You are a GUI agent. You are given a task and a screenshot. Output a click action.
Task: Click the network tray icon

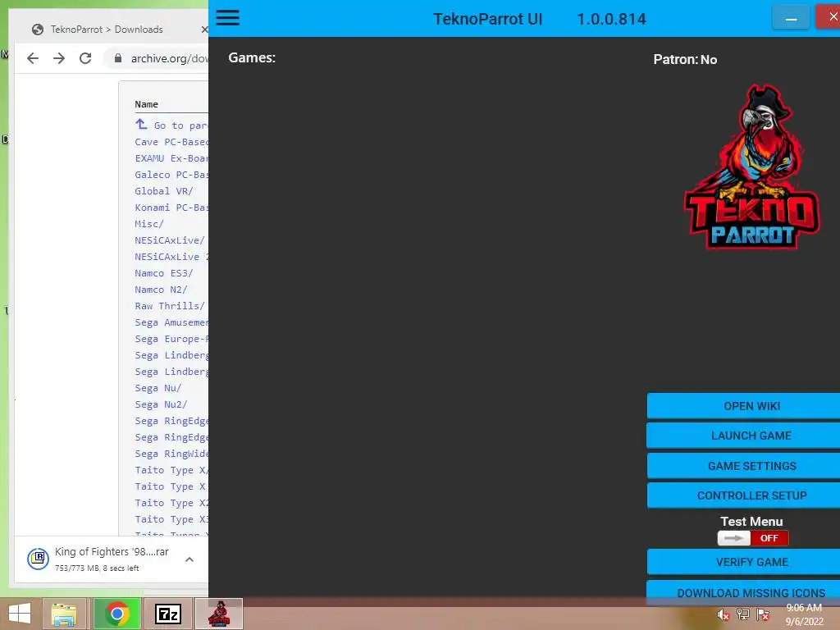click(x=742, y=614)
